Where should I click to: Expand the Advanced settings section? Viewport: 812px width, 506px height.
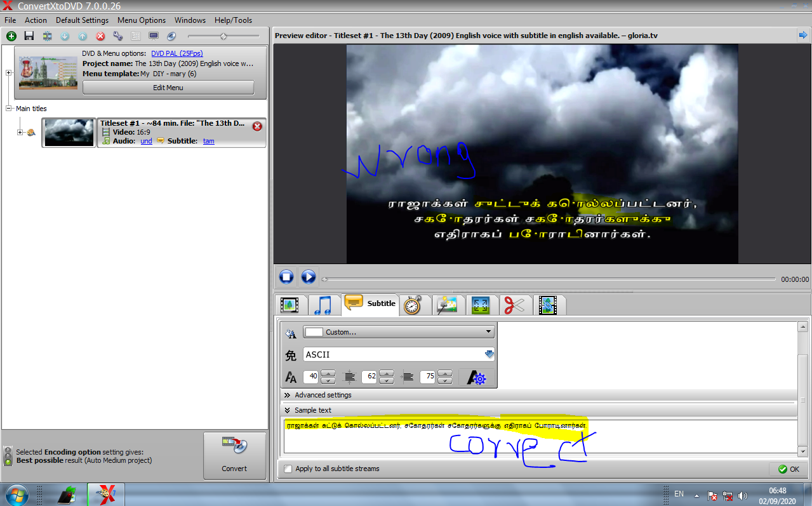323,395
